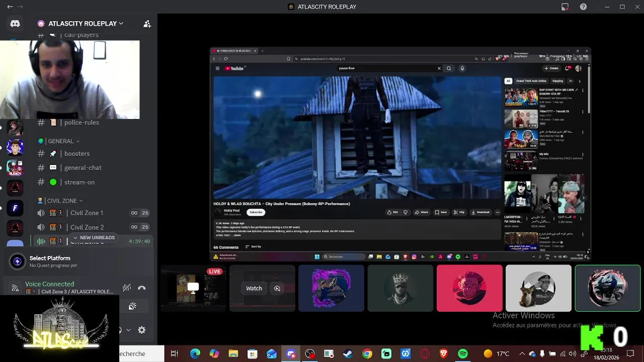Image resolution: width=644 pixels, height=362 pixels.
Task: Click the Clip scissors button under the video
Action: [x=459, y=212]
